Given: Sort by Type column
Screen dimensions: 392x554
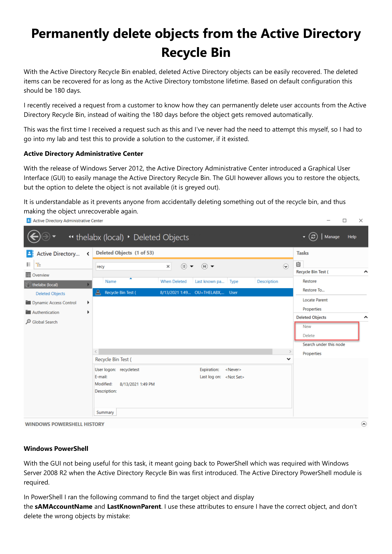Looking at the screenshot, I should point(234,281).
